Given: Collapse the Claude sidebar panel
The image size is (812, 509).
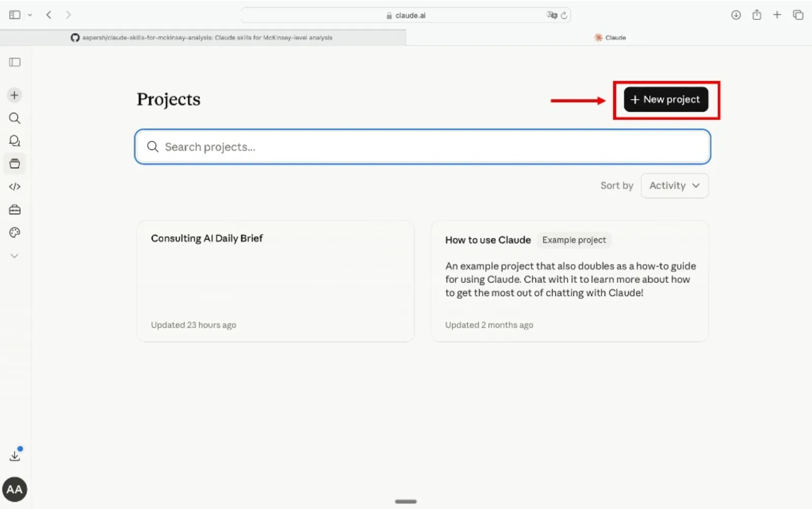Looking at the screenshot, I should point(15,62).
